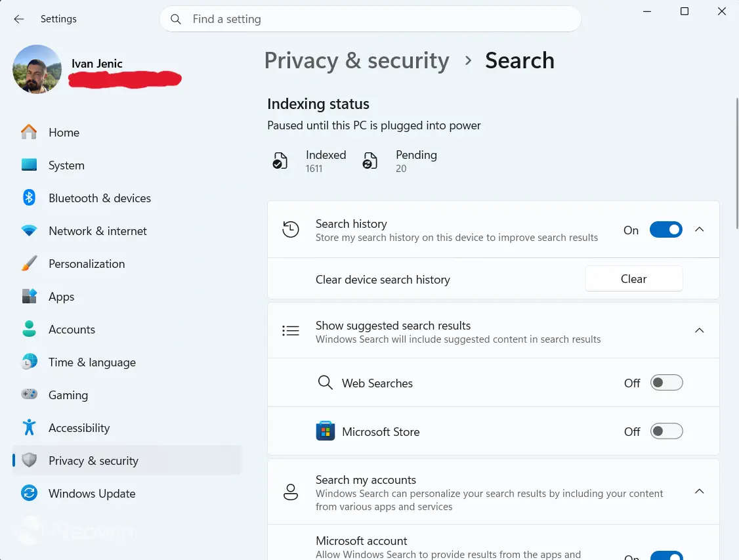Click the Search my accounts person icon
This screenshot has width=739, height=560.
(290, 492)
